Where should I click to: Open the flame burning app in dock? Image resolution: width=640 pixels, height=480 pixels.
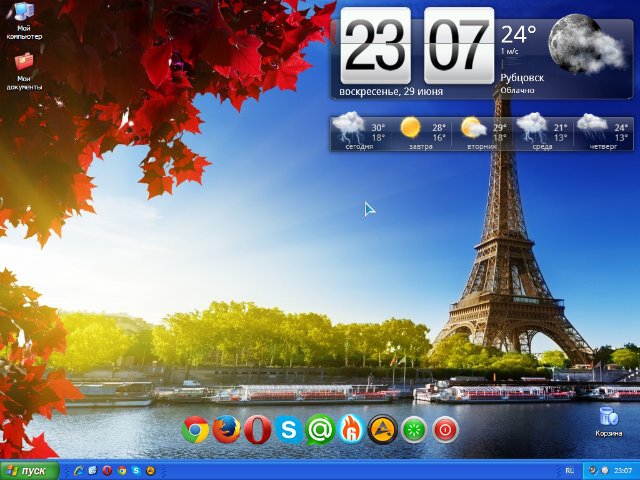(350, 430)
